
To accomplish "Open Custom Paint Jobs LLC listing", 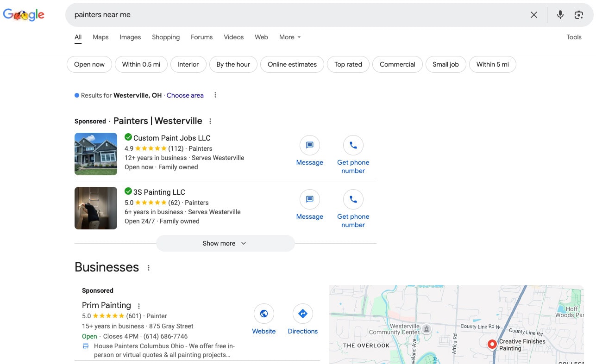I will click(x=171, y=138).
